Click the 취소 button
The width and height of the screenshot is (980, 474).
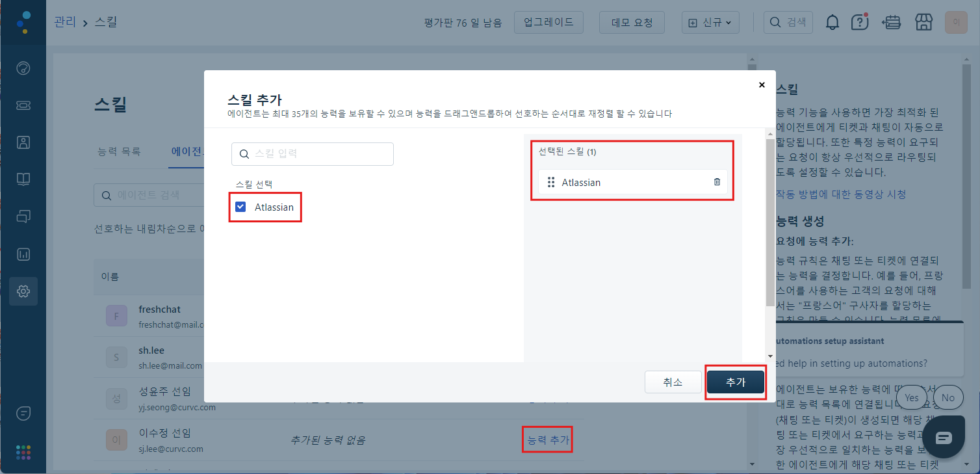click(673, 382)
